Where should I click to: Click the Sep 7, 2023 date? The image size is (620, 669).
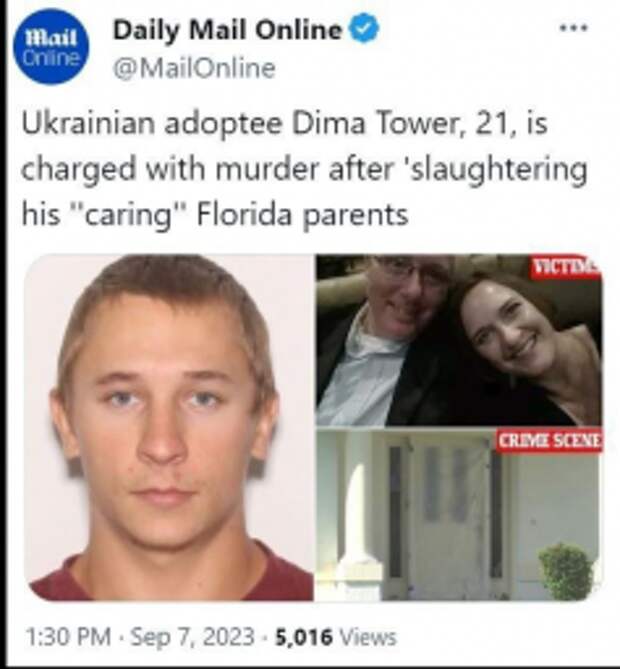point(192,637)
